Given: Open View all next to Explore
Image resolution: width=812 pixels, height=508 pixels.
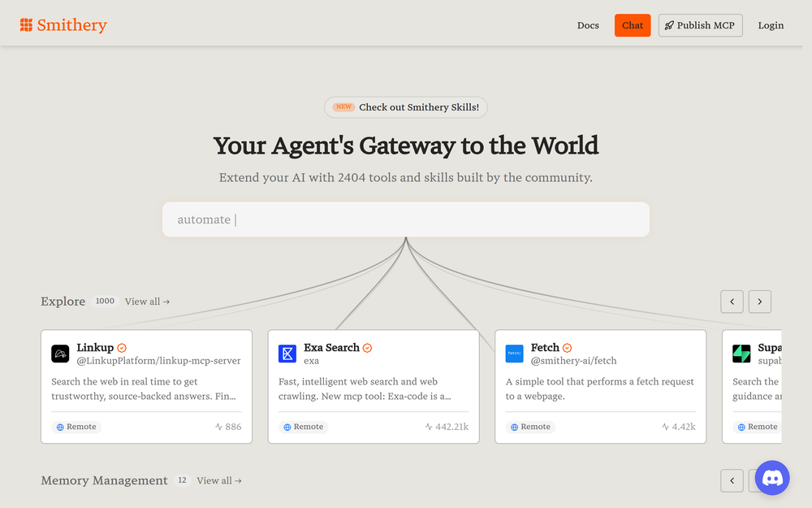Looking at the screenshot, I should [x=147, y=302].
